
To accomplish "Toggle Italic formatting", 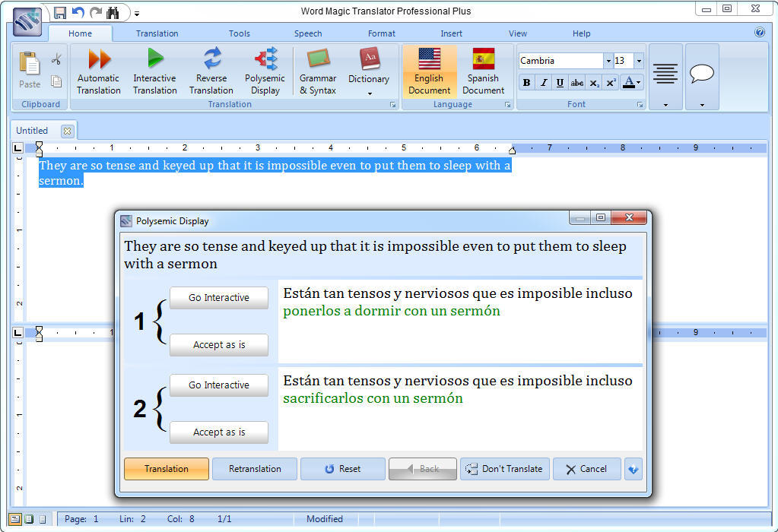I will 544,83.
